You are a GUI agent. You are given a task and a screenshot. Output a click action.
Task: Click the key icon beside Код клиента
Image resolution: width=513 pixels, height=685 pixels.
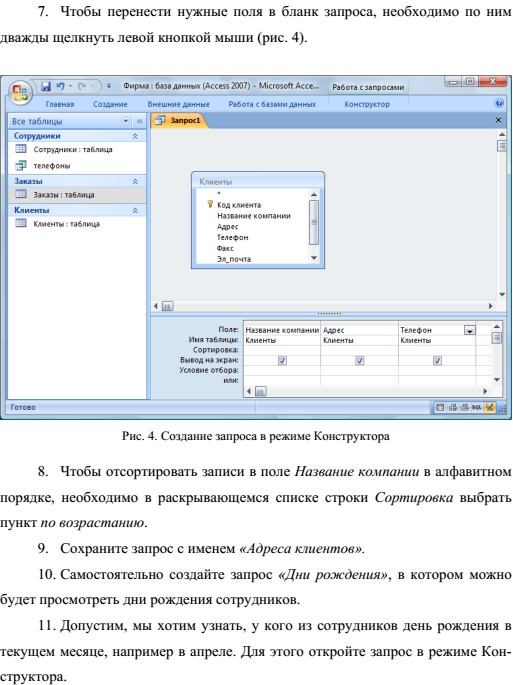[210, 204]
